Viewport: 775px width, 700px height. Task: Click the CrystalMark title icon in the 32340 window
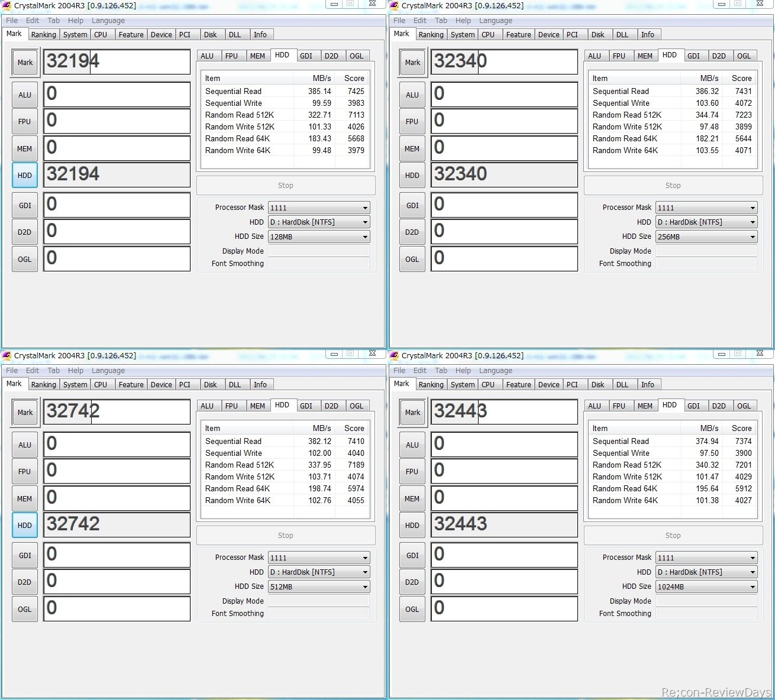point(395,5)
